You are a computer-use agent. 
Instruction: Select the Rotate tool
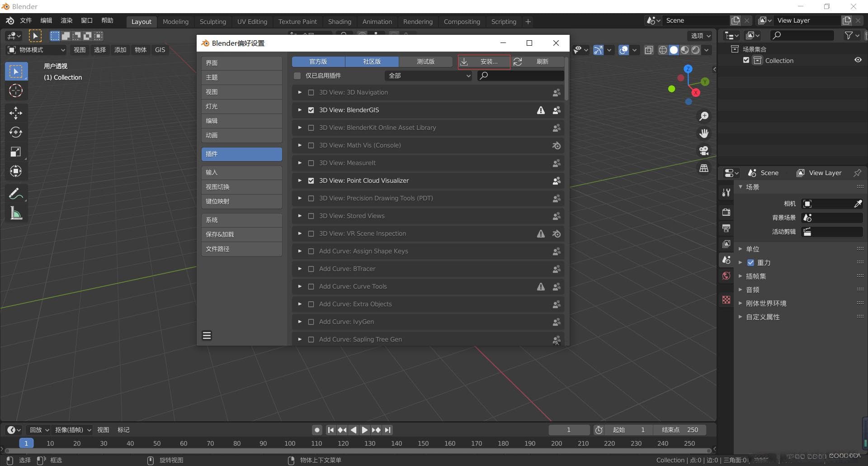(16, 132)
